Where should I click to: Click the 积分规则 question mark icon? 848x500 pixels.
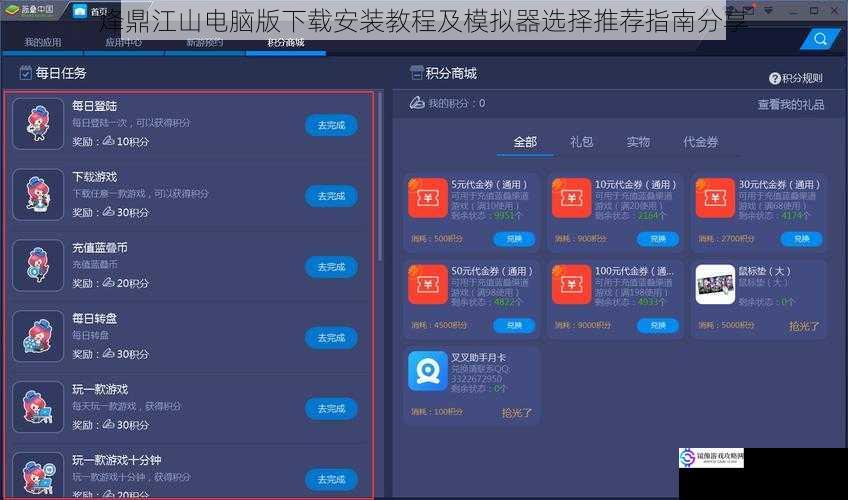coord(774,79)
